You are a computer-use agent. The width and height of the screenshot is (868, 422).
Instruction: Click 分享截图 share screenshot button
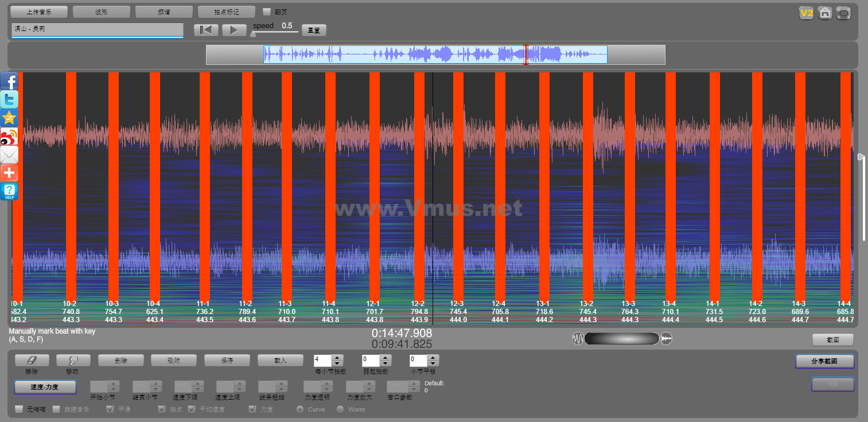coord(824,361)
